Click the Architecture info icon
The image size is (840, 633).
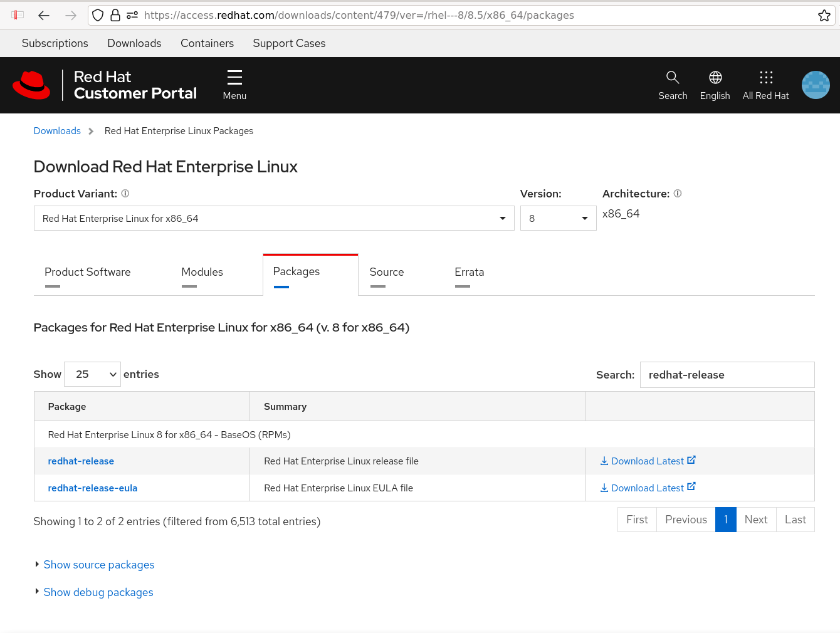[x=678, y=194]
